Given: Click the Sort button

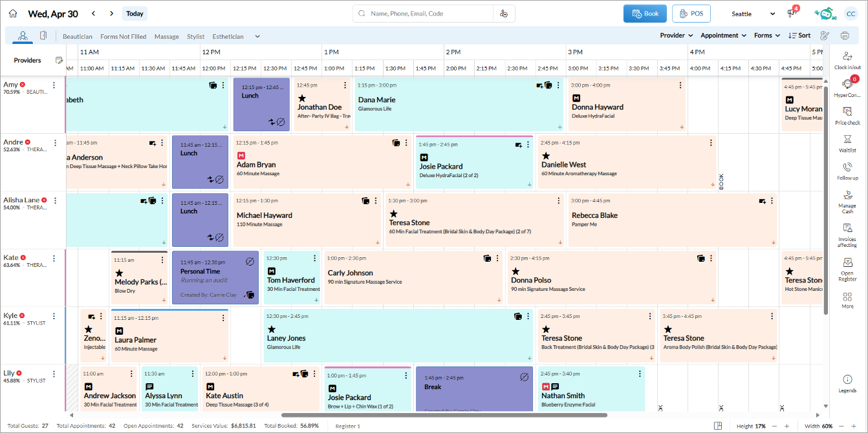Looking at the screenshot, I should [x=799, y=36].
